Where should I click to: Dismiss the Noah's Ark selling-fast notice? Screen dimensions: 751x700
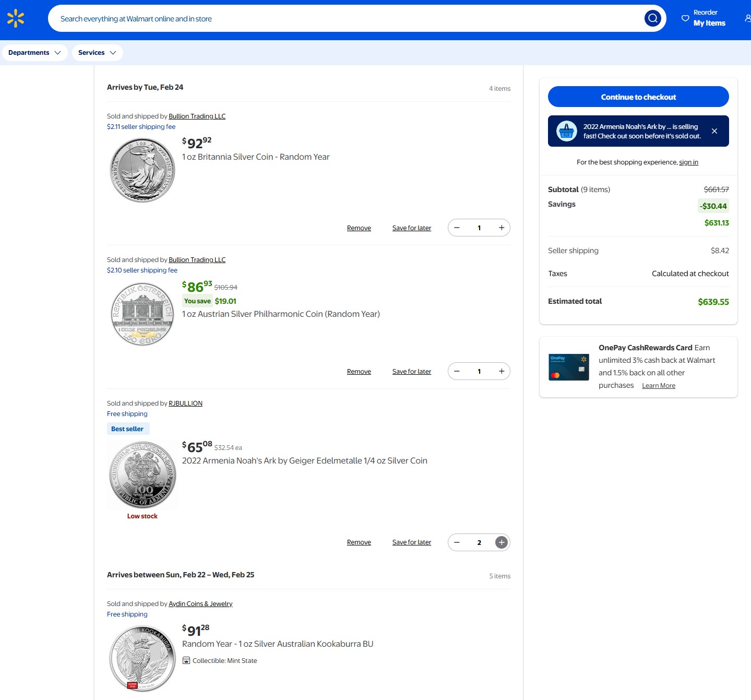714,131
